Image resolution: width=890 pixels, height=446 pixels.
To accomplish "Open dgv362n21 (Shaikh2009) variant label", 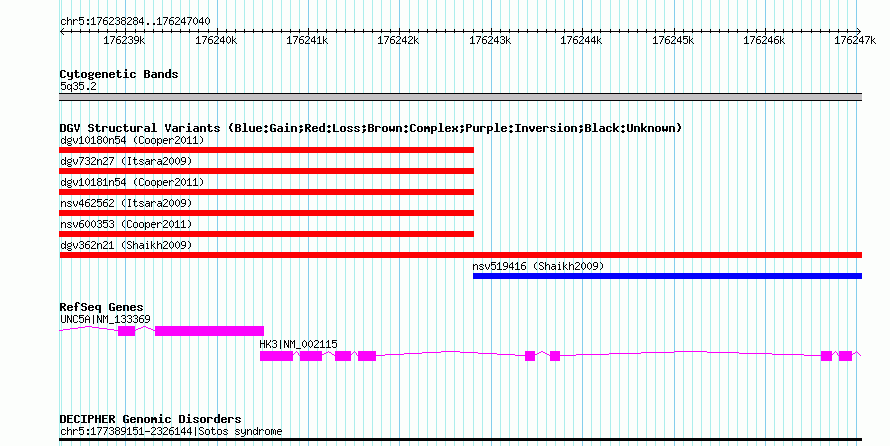I will [126, 245].
